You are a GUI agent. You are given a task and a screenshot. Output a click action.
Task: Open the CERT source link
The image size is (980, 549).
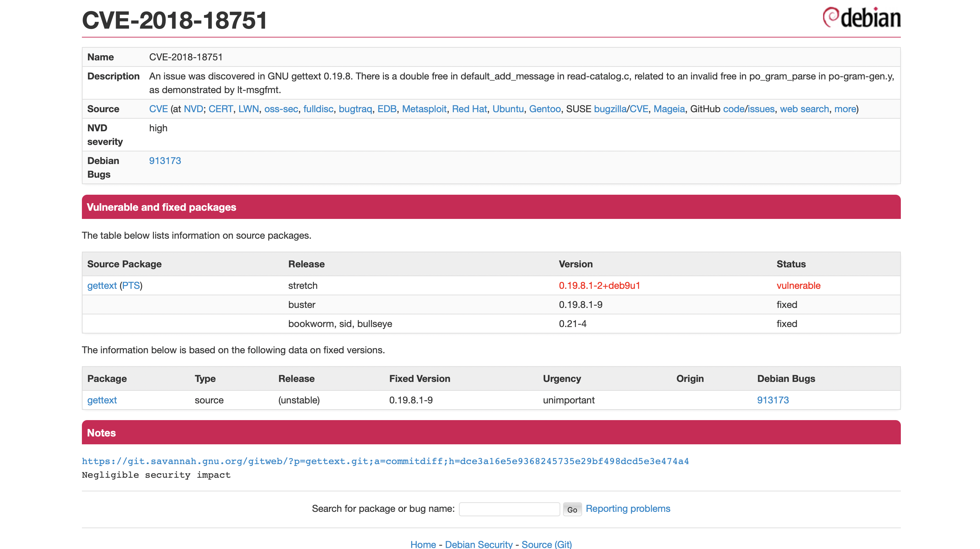click(221, 109)
